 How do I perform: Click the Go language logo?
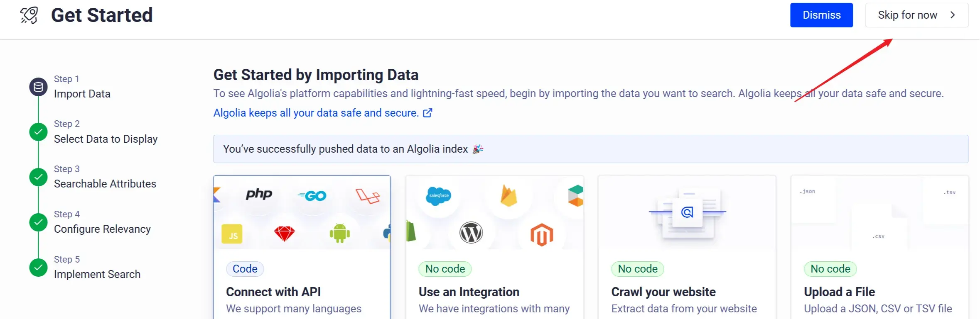(x=313, y=195)
